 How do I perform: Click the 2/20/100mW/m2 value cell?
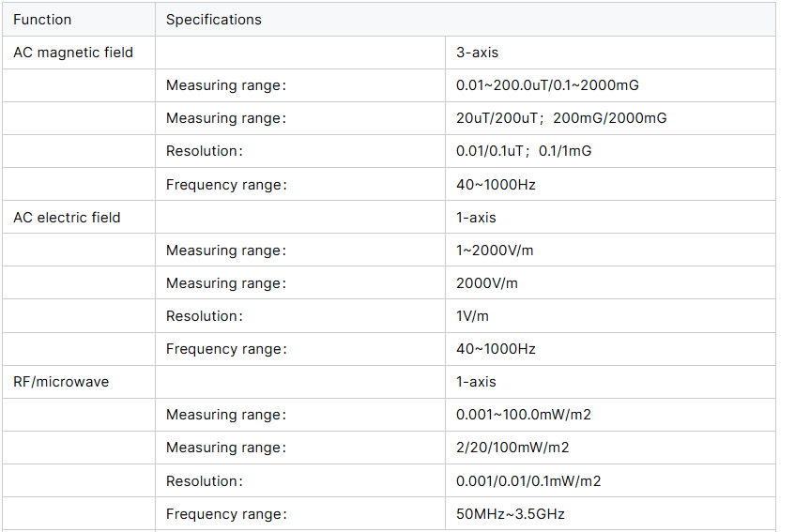coord(512,448)
